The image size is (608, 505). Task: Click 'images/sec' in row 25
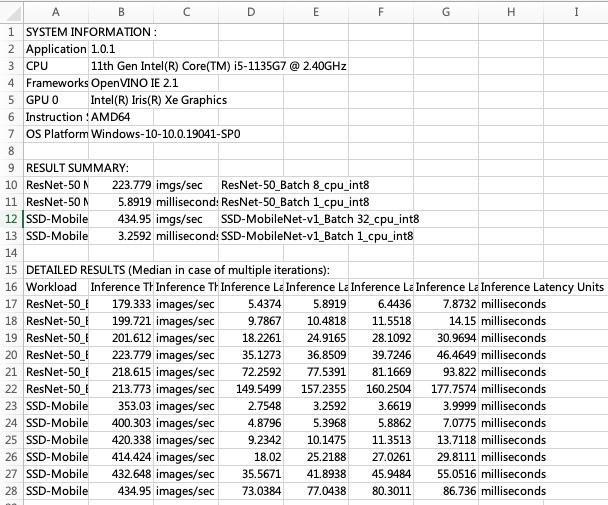(x=186, y=440)
